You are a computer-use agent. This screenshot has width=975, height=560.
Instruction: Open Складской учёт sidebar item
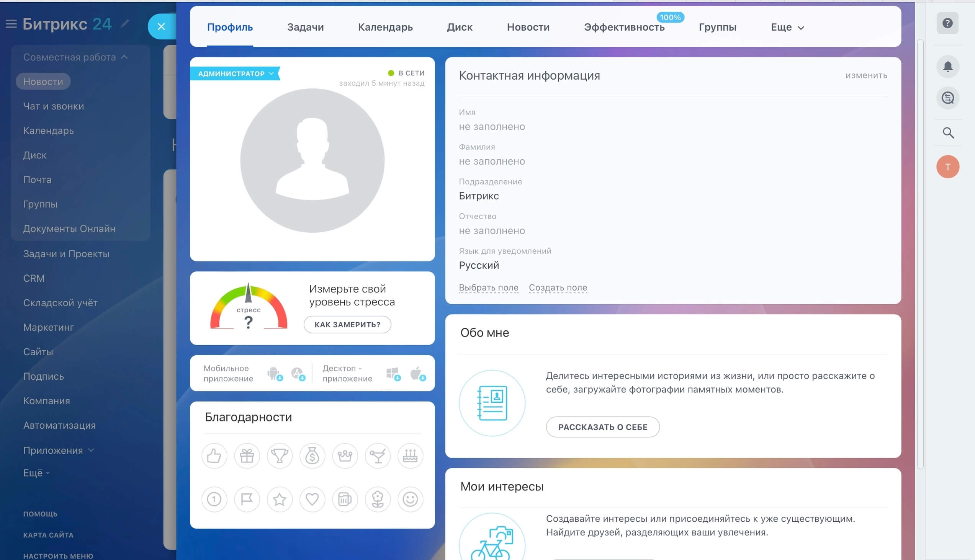[x=61, y=303]
